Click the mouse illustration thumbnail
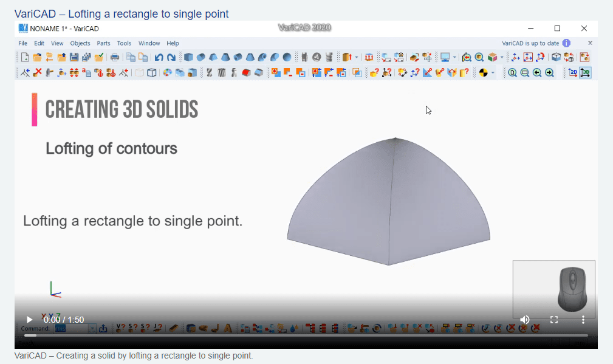The width and height of the screenshot is (613, 364). 554,289
